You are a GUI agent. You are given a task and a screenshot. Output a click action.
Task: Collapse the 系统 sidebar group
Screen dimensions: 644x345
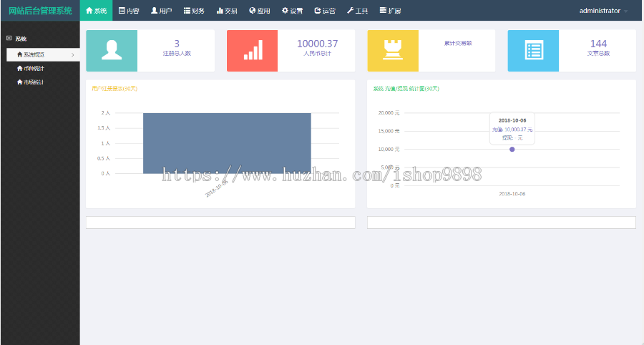[x=9, y=38]
